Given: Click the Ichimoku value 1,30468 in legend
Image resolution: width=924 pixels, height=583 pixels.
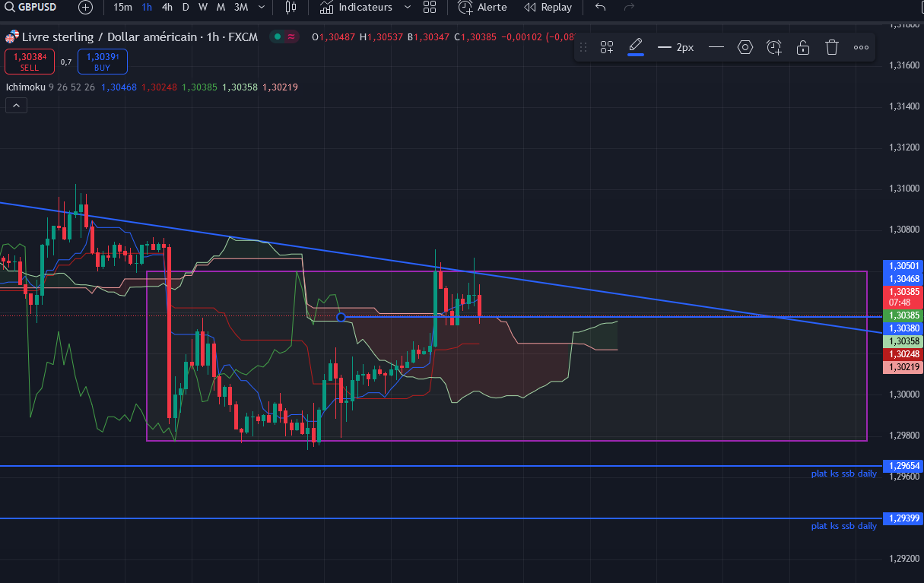Looking at the screenshot, I should (x=118, y=87).
